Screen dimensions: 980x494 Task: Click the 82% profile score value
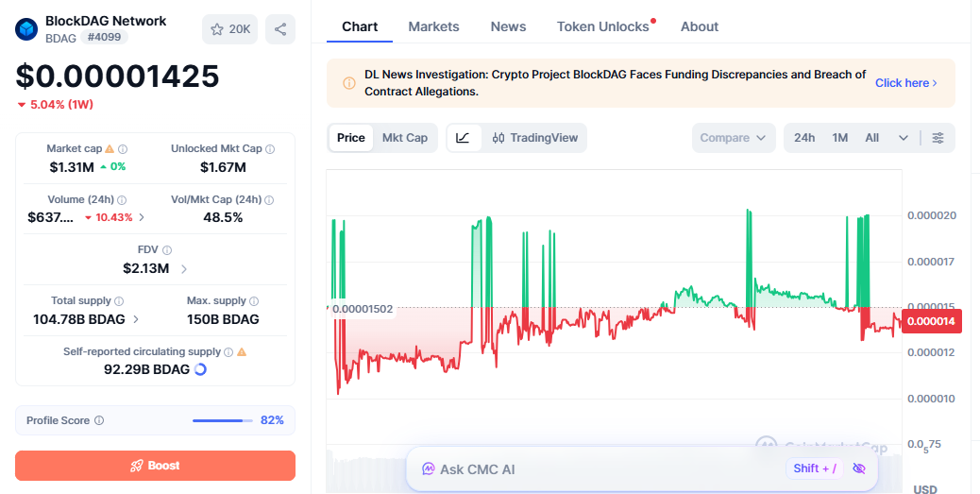(x=272, y=420)
